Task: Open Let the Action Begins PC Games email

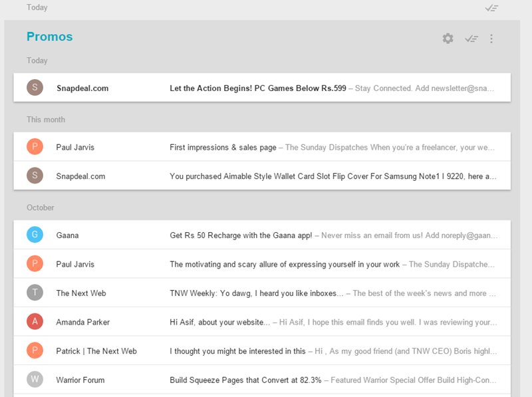Action: click(262, 88)
